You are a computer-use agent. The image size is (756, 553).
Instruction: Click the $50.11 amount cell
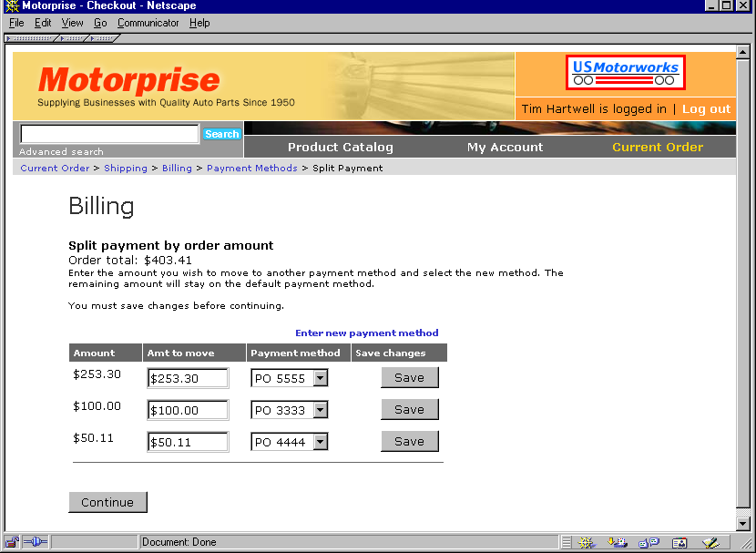click(x=93, y=438)
